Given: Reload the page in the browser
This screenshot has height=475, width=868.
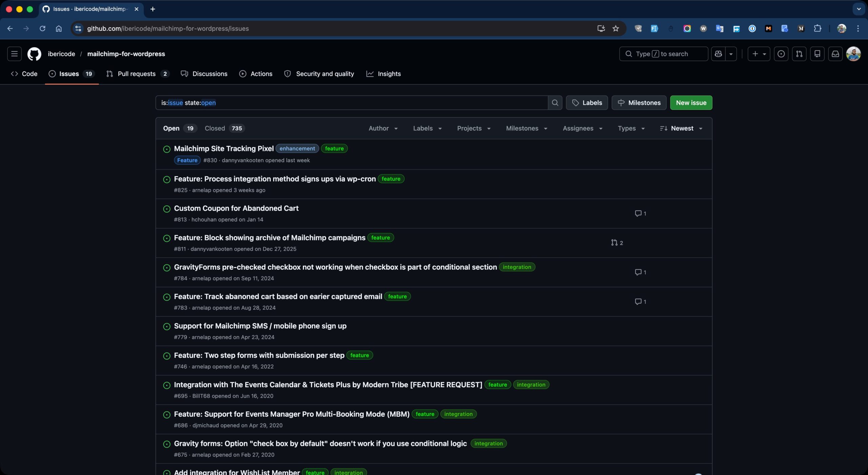Looking at the screenshot, I should click(42, 28).
